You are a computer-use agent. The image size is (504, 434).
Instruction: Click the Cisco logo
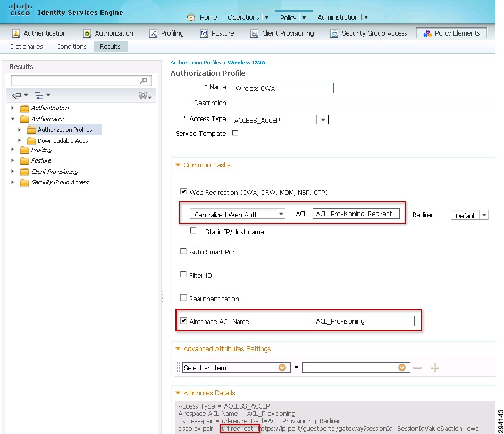pos(20,10)
